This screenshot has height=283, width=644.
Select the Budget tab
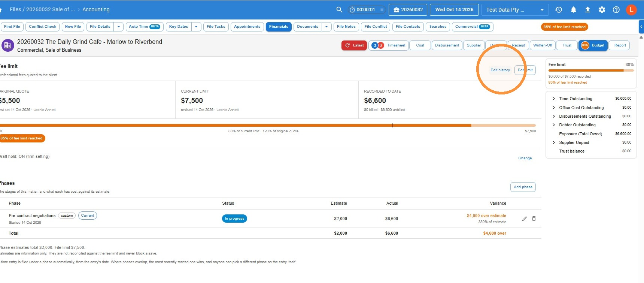click(x=593, y=45)
